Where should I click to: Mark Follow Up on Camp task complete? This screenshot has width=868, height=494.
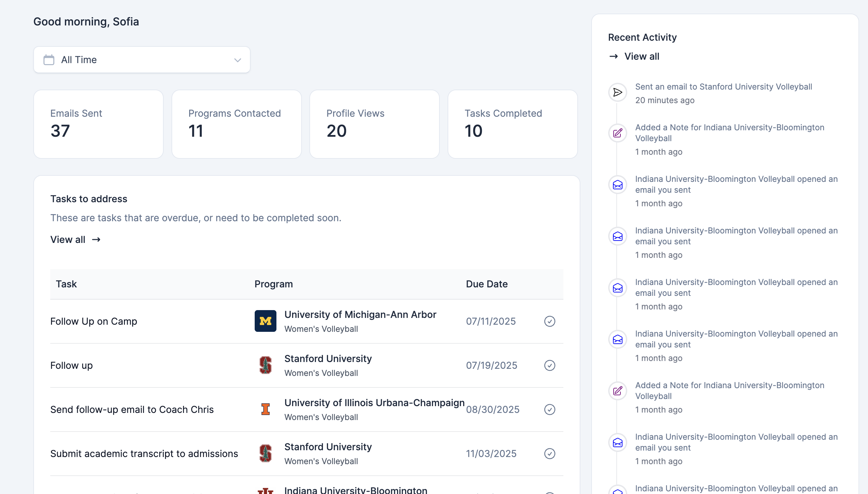[549, 321]
